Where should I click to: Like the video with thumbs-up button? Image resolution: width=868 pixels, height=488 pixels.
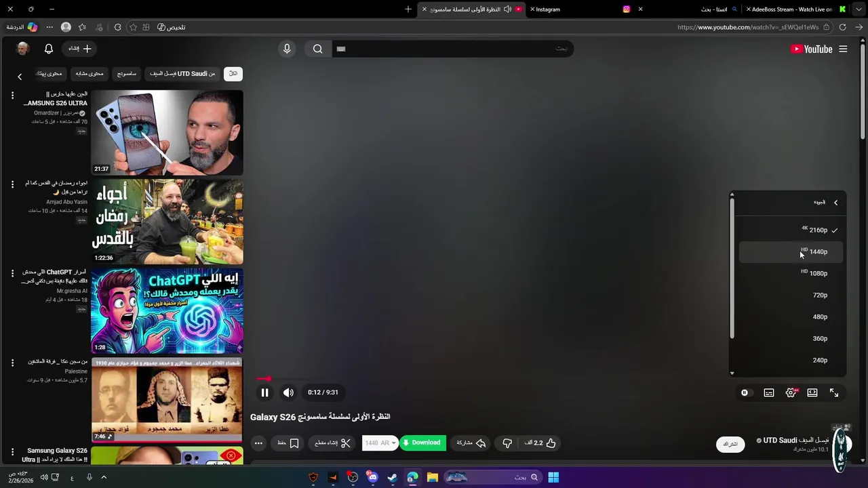coord(540,443)
